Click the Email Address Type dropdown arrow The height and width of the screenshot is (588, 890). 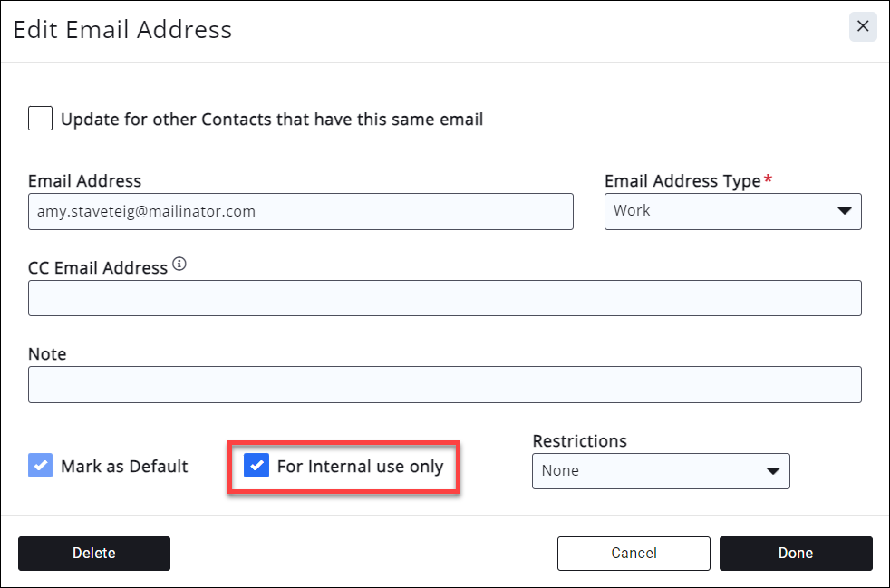point(844,211)
